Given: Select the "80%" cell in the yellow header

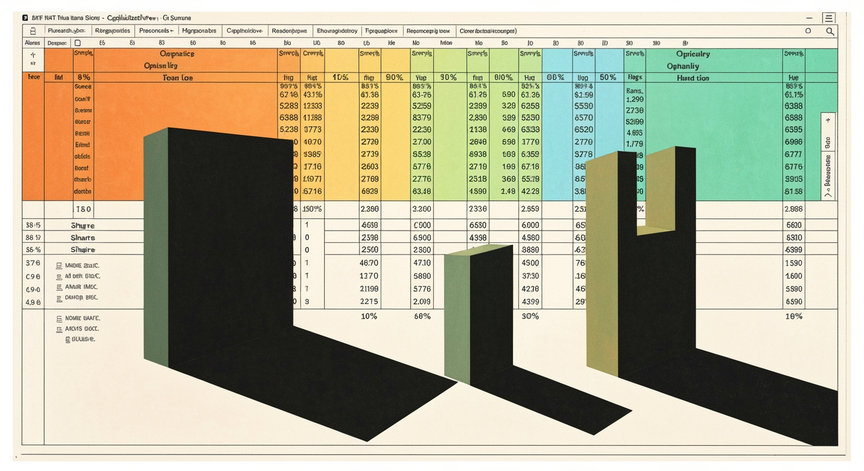Looking at the screenshot, I should pyautogui.click(x=394, y=78).
